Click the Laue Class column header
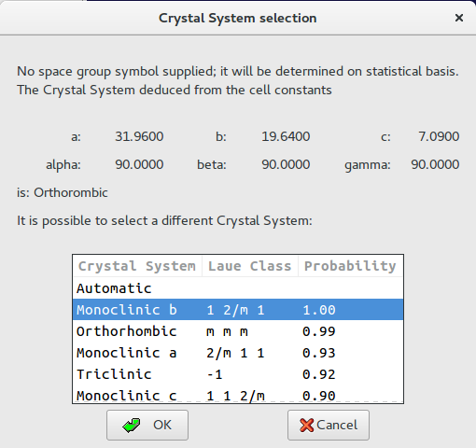This screenshot has height=448, width=476. point(250,266)
